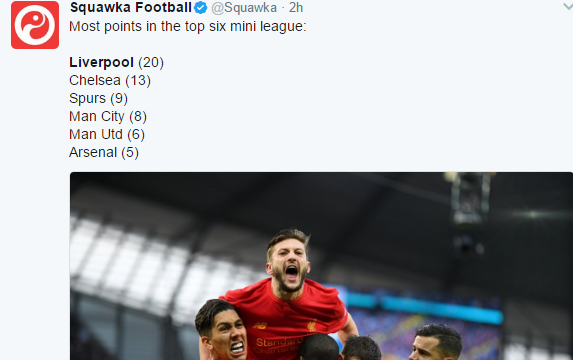Open the attached celebration photo
This screenshot has width=573, height=360.
coord(321,266)
